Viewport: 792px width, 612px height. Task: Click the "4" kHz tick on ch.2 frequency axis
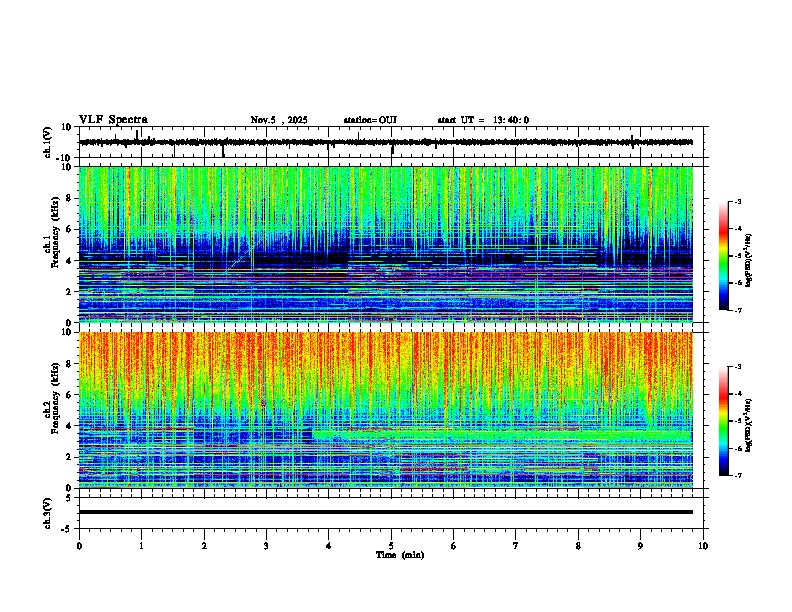pos(70,426)
